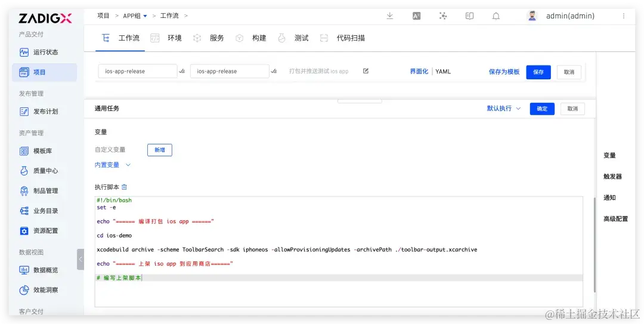Jump to 高级配置 in right panel
The image size is (644, 324).
tap(615, 219)
